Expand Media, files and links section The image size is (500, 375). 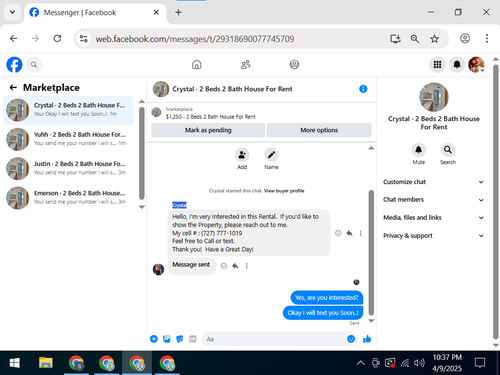tap(433, 218)
